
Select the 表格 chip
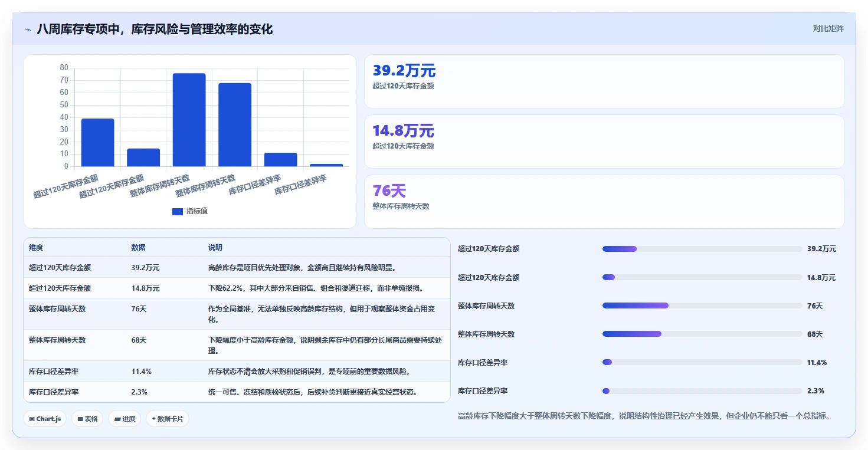[88, 419]
